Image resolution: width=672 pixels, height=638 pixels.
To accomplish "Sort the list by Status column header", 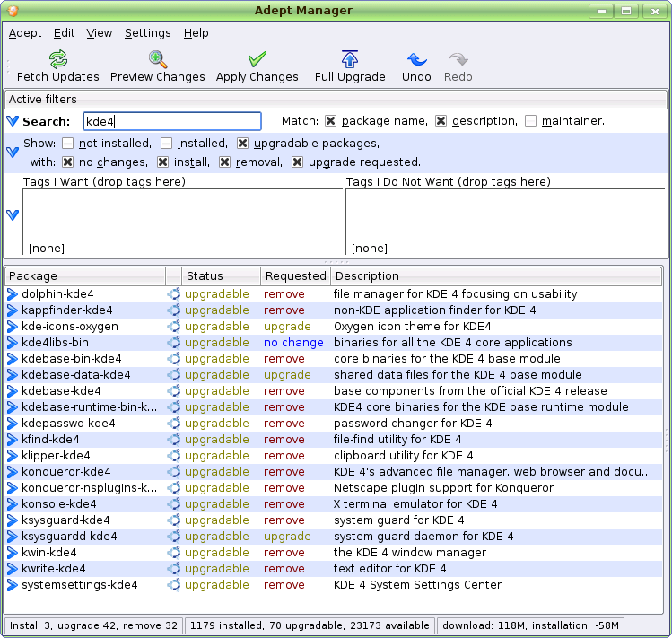I will [x=205, y=276].
